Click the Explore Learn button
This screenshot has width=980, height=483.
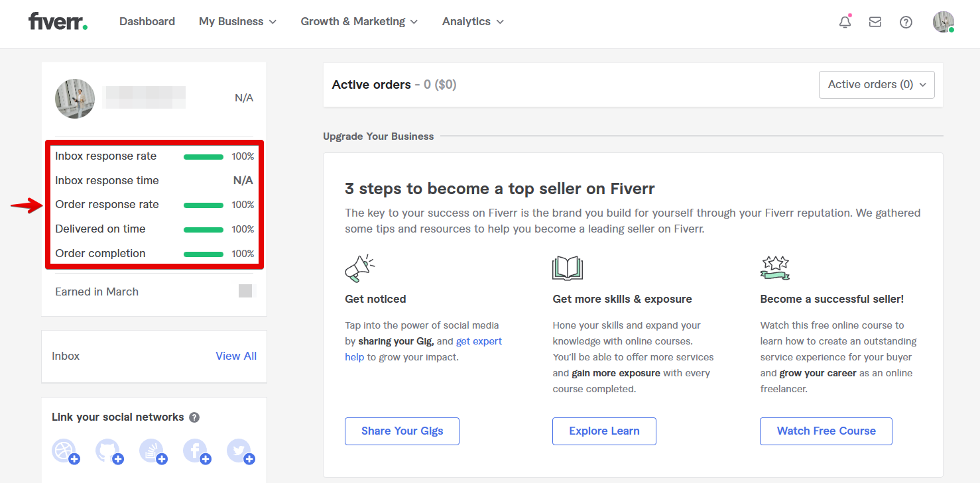click(604, 431)
